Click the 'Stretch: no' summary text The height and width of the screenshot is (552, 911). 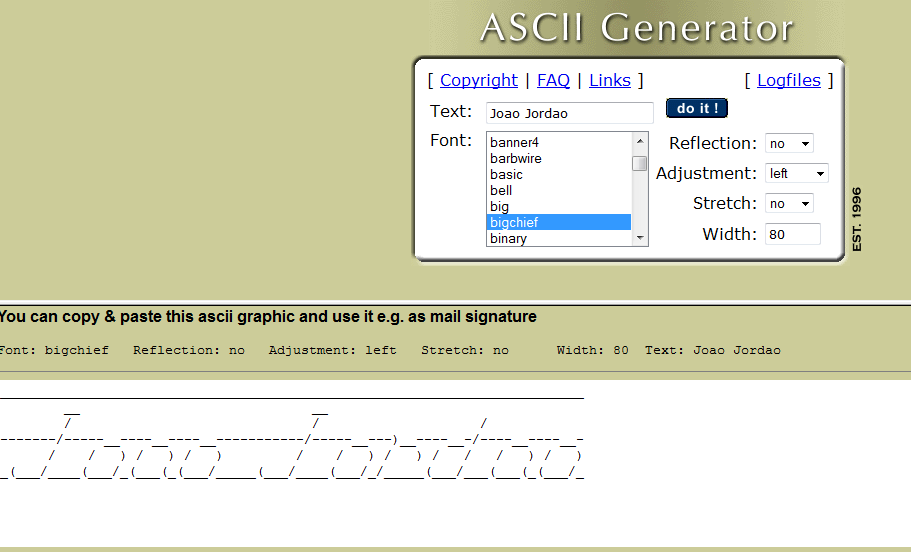[465, 350]
